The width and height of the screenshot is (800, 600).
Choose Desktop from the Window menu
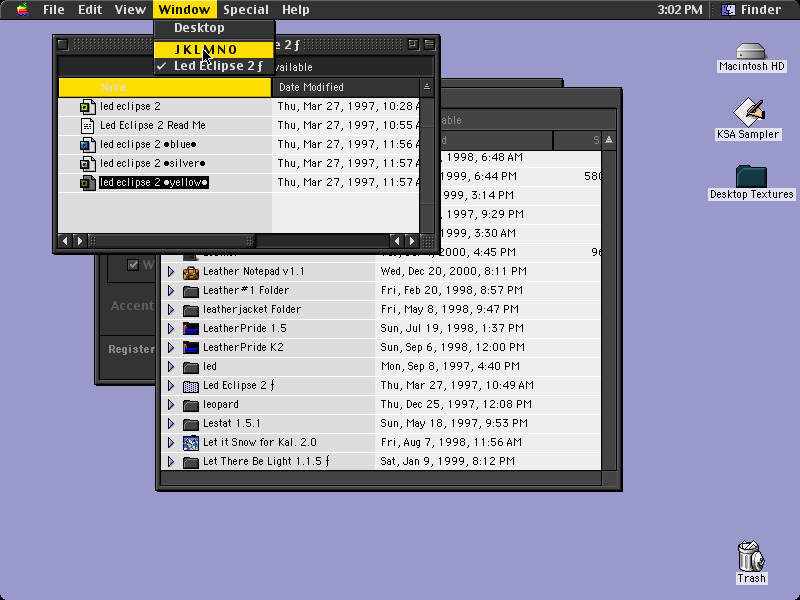tap(214, 28)
